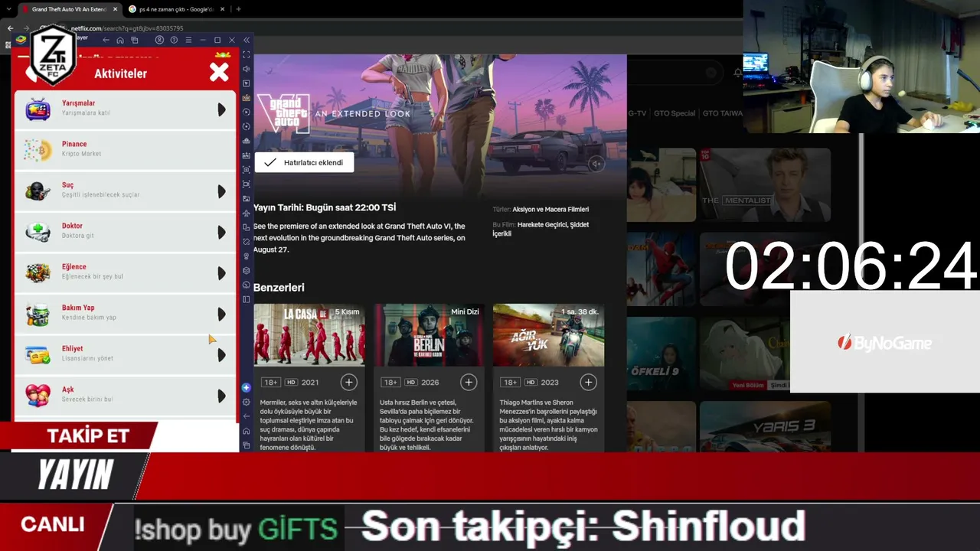Close the 'ps 4 ne zaman çıktı' tab

click(x=222, y=9)
